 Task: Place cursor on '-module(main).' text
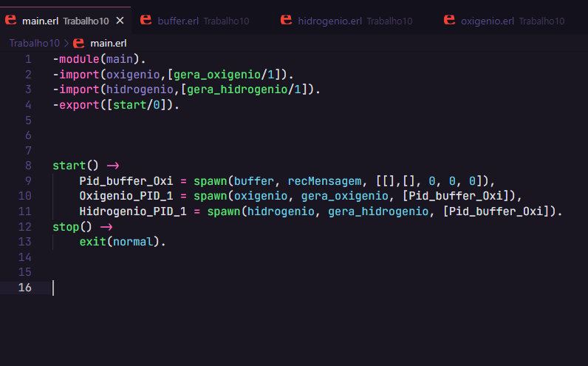(99, 59)
